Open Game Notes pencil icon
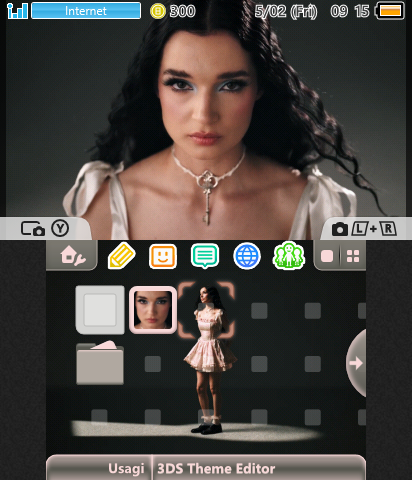 [x=121, y=256]
